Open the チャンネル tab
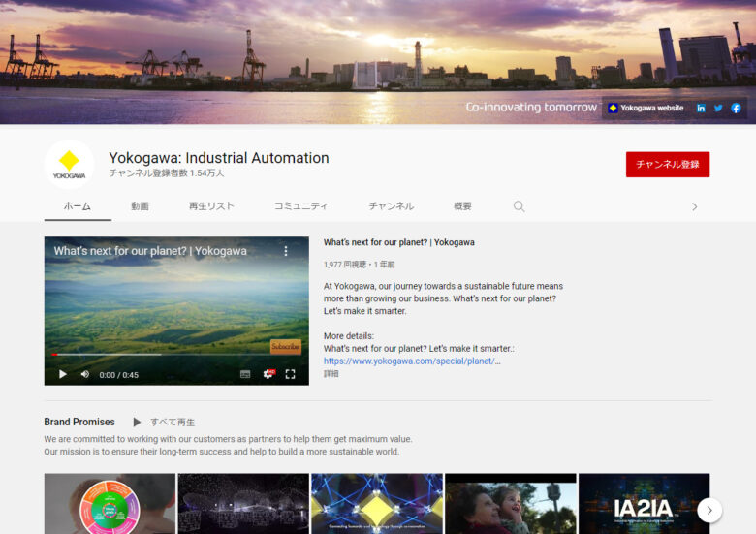 [391, 206]
